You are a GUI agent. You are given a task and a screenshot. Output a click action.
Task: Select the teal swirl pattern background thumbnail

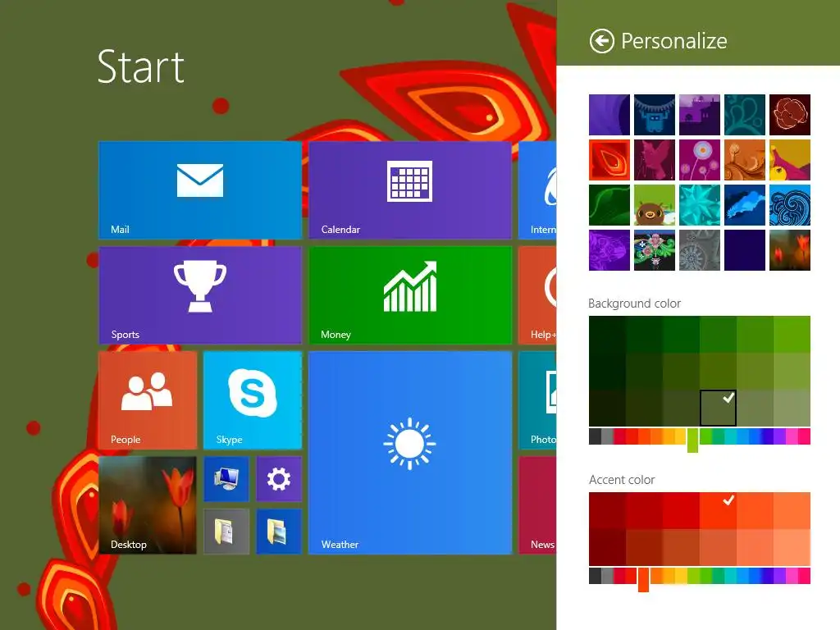(x=745, y=115)
